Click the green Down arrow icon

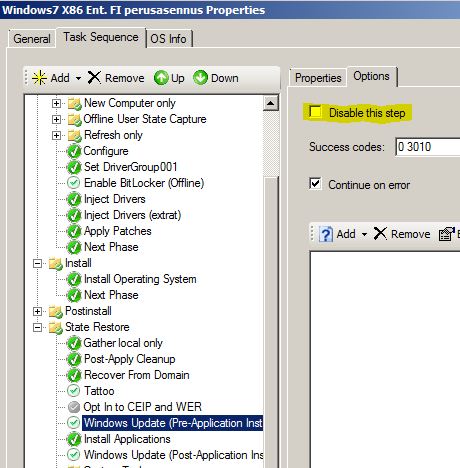tap(201, 78)
